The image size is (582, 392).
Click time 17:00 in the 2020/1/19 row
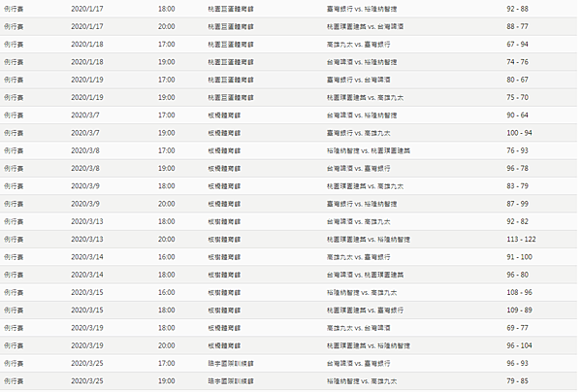pyautogui.click(x=166, y=80)
